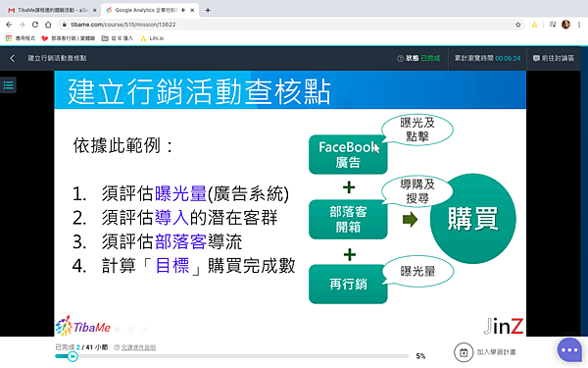Reload the current page

point(35,25)
